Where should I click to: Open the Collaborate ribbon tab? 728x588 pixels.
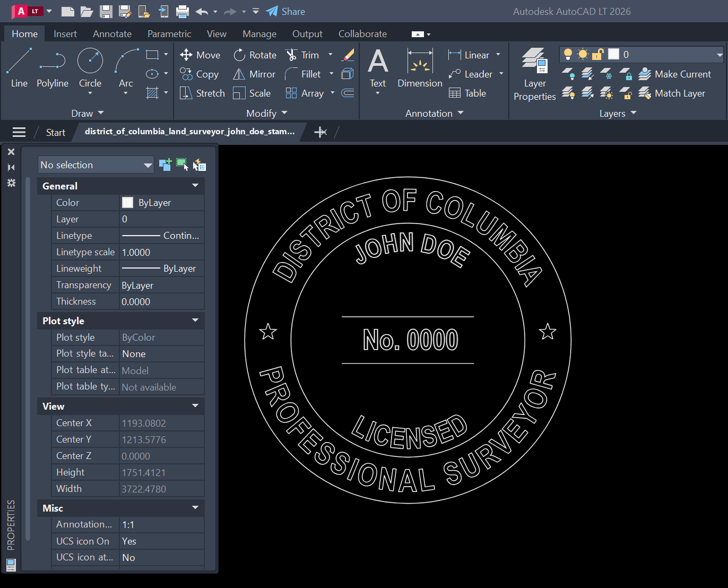click(362, 33)
